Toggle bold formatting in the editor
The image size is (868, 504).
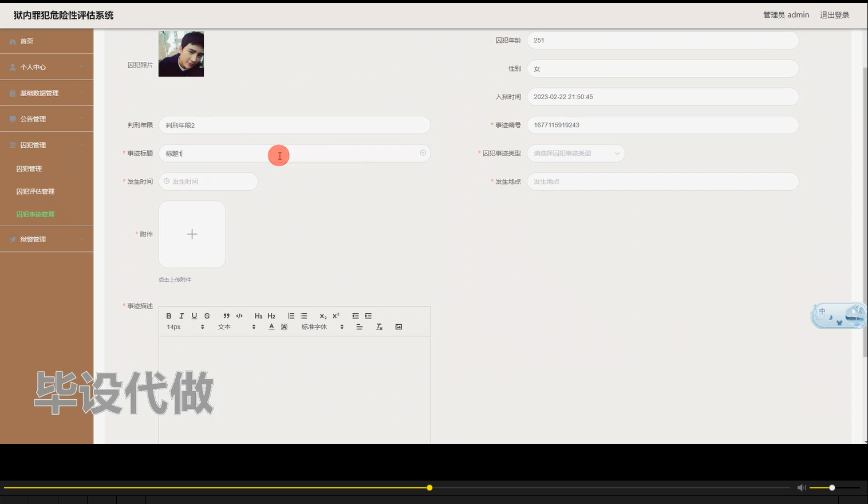[x=169, y=316]
